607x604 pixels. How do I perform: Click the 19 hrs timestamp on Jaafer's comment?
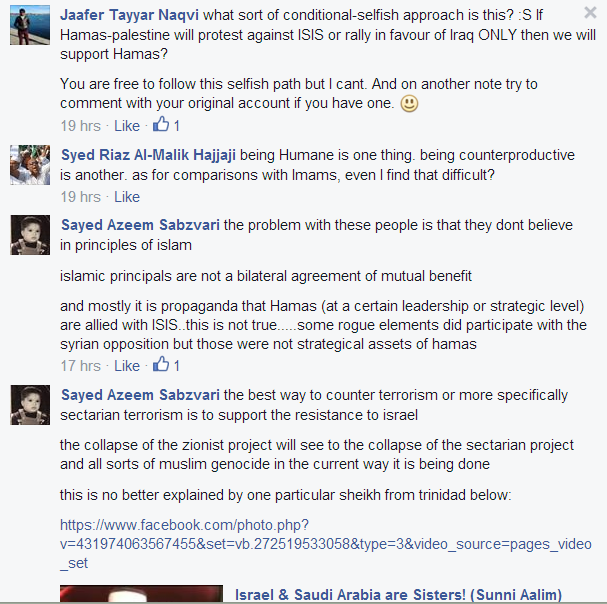(81, 126)
